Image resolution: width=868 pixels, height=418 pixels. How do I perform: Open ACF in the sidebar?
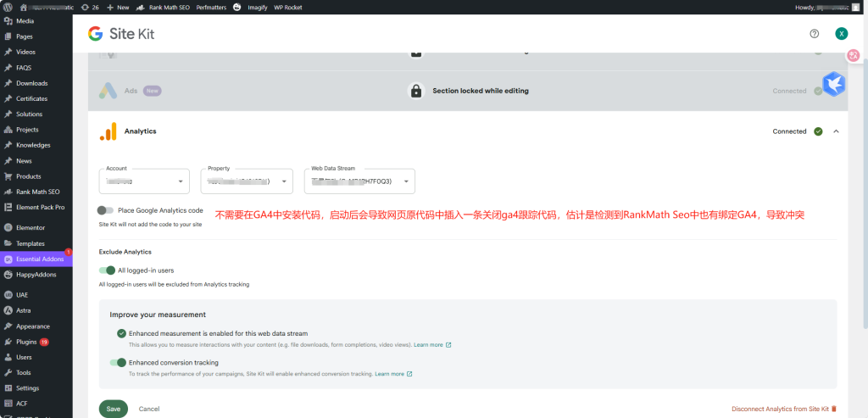[36, 404]
